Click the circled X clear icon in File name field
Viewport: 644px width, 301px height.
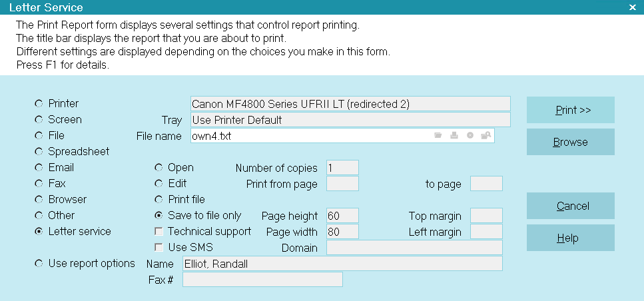click(470, 135)
